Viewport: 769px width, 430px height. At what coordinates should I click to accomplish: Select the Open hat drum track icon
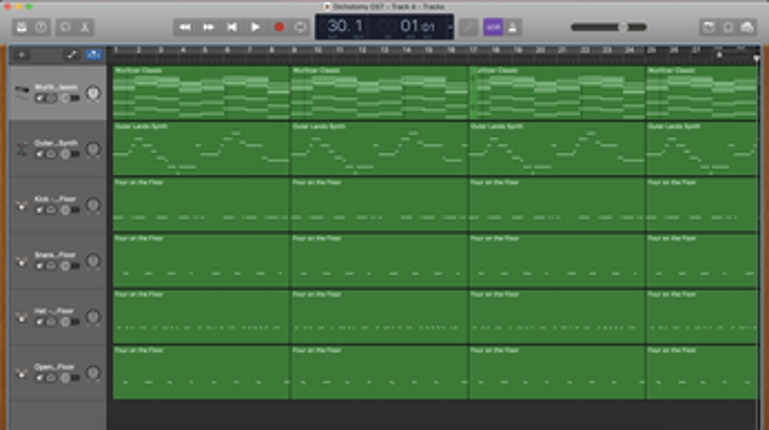(x=22, y=373)
